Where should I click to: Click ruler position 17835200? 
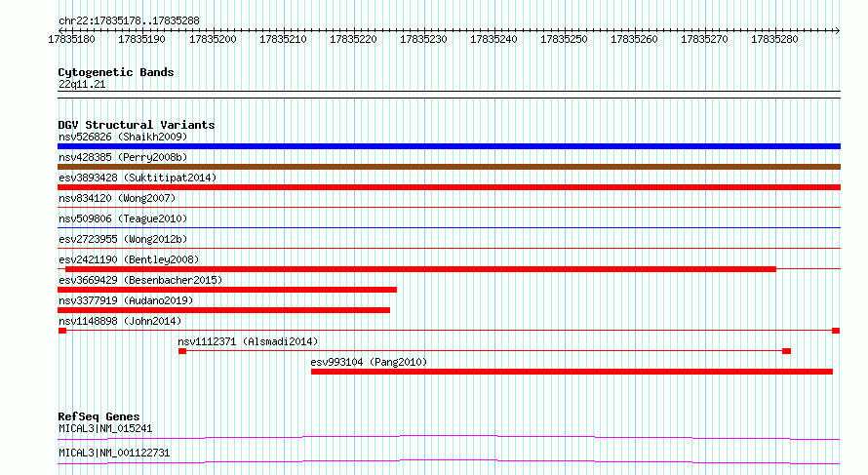click(x=213, y=39)
